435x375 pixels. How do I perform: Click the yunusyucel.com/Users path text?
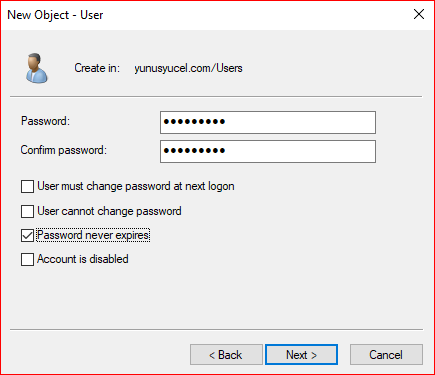pos(188,68)
